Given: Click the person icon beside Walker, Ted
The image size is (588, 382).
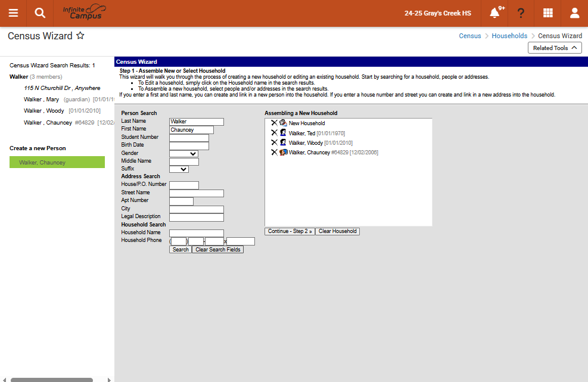Looking at the screenshot, I should point(283,133).
